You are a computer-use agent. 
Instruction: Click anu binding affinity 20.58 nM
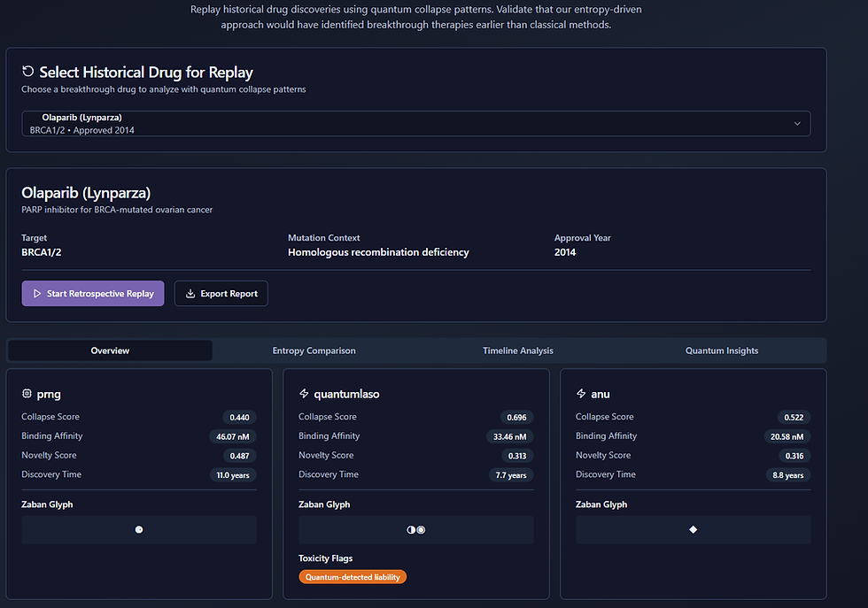point(787,436)
